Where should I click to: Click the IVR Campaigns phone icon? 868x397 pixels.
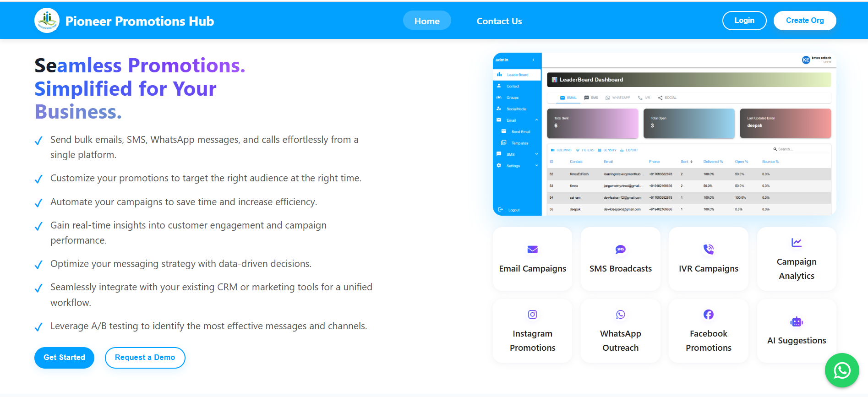(708, 250)
